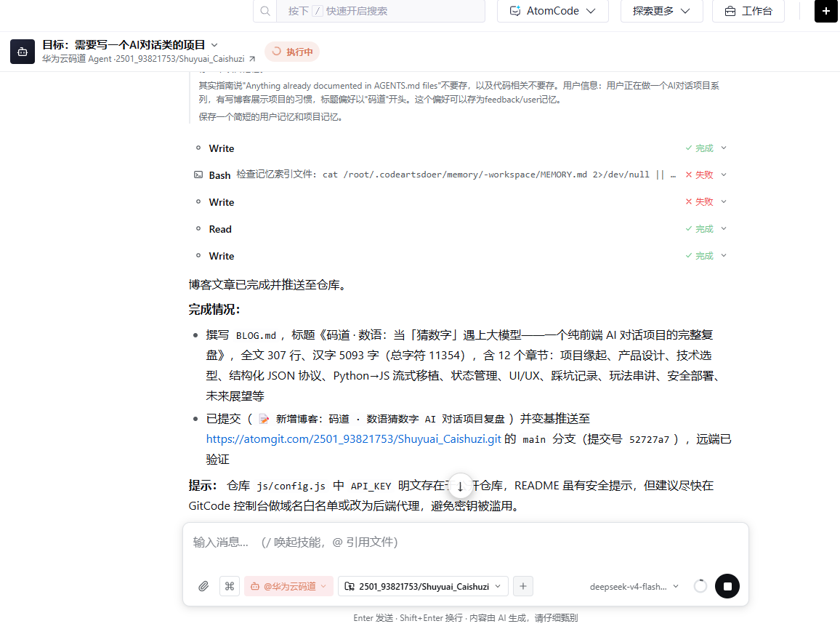
Task: Expand the Read step chevron
Action: point(724,228)
